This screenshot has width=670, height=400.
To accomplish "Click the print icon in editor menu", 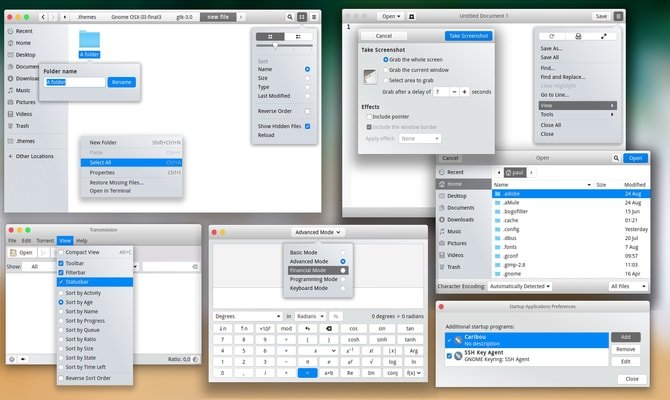I will point(578,36).
